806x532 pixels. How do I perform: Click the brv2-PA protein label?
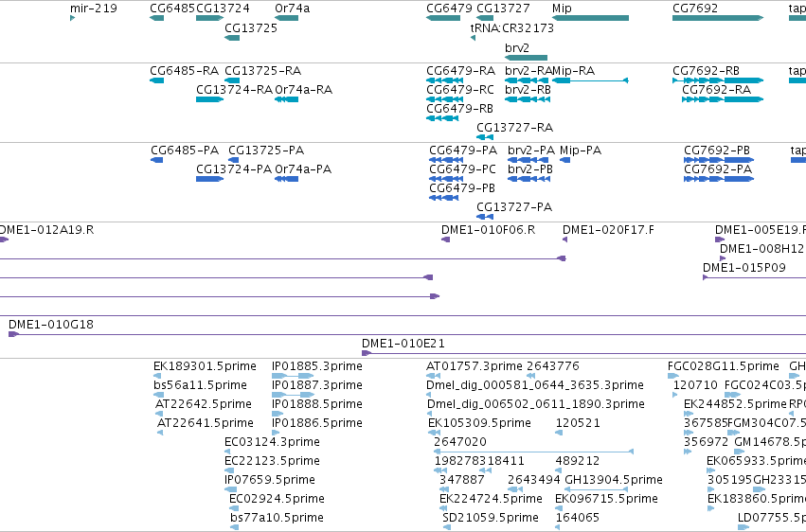coord(531,151)
